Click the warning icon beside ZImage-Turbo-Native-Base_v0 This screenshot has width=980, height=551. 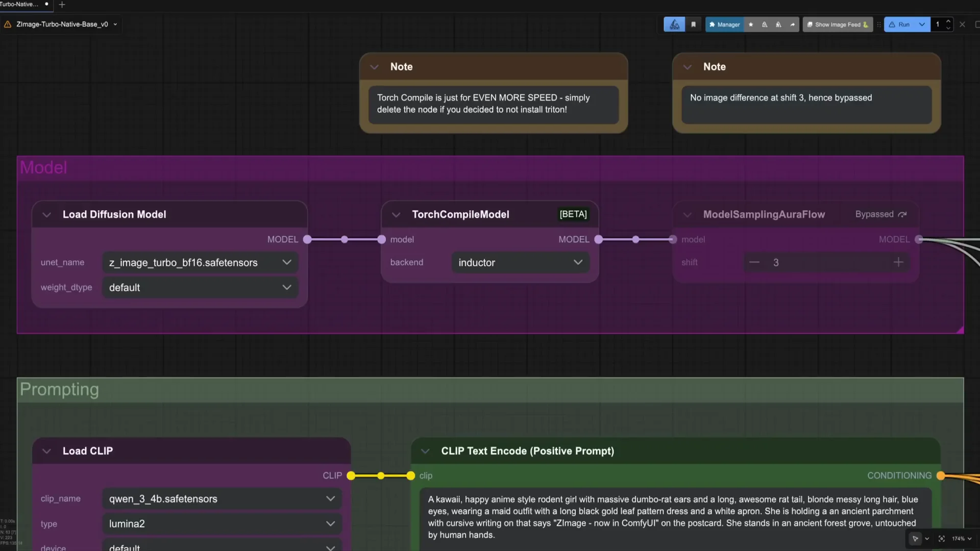coord(7,23)
